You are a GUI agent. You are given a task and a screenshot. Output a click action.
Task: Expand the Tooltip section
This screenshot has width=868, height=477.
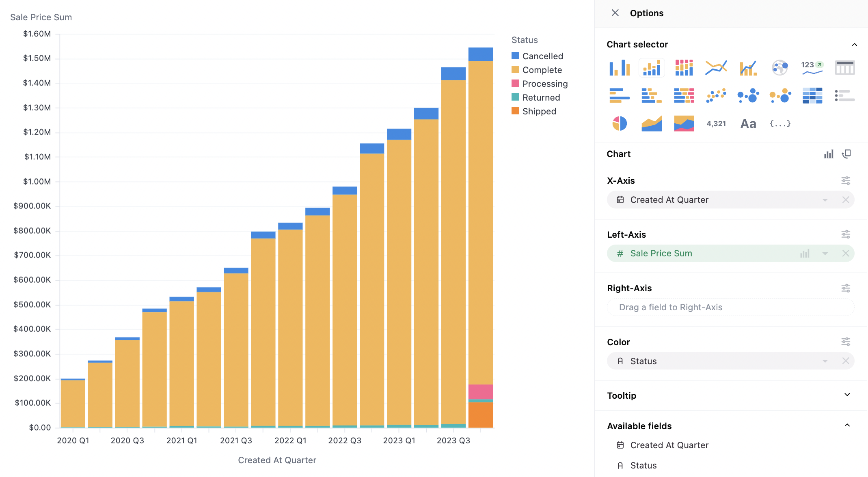click(x=847, y=395)
